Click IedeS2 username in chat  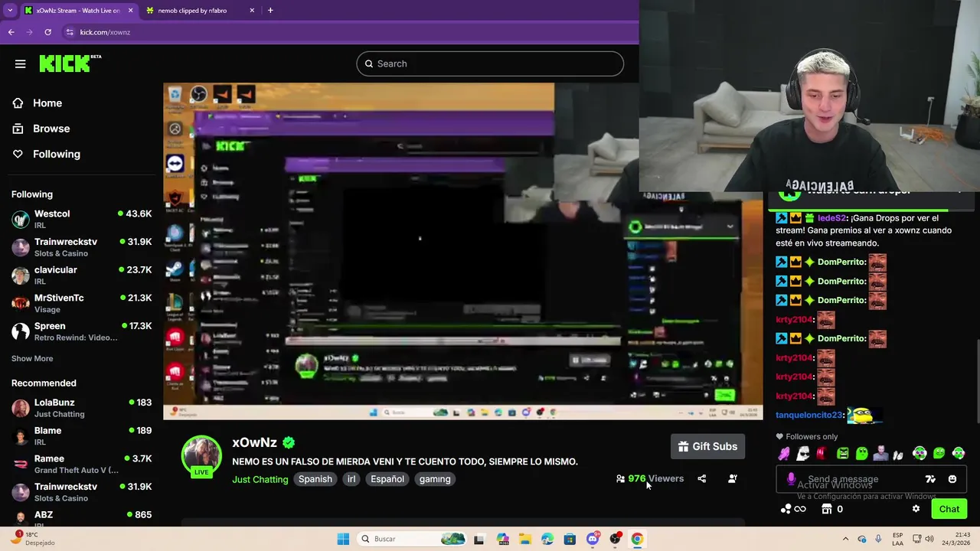coord(831,218)
